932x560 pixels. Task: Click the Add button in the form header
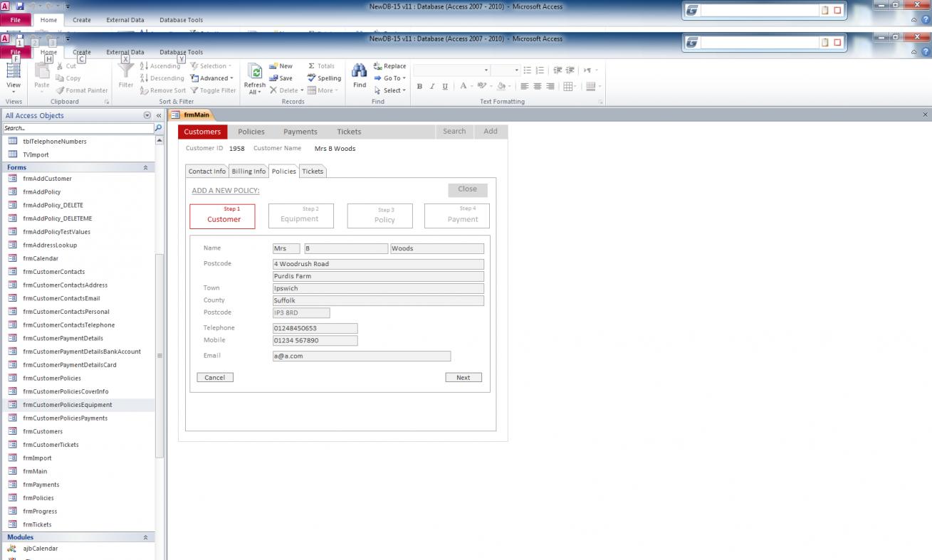(491, 132)
